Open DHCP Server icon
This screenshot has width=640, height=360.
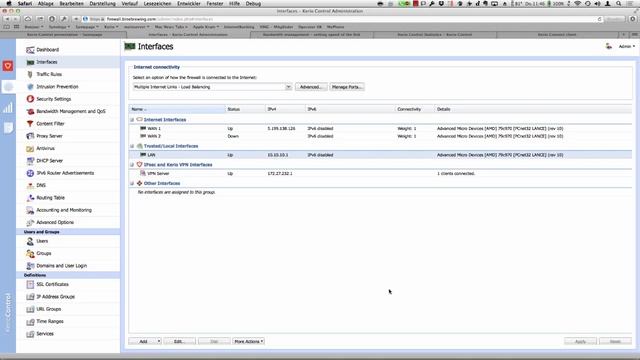tap(30, 160)
